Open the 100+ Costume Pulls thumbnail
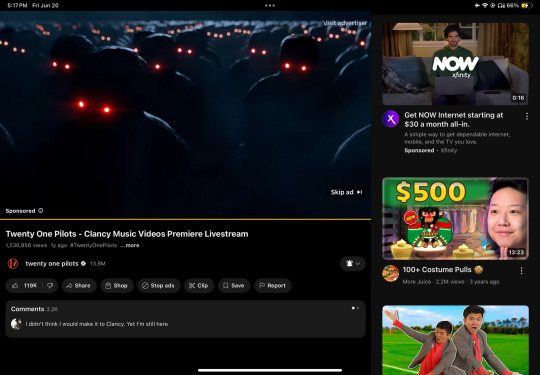The width and height of the screenshot is (540, 375). tap(455, 218)
